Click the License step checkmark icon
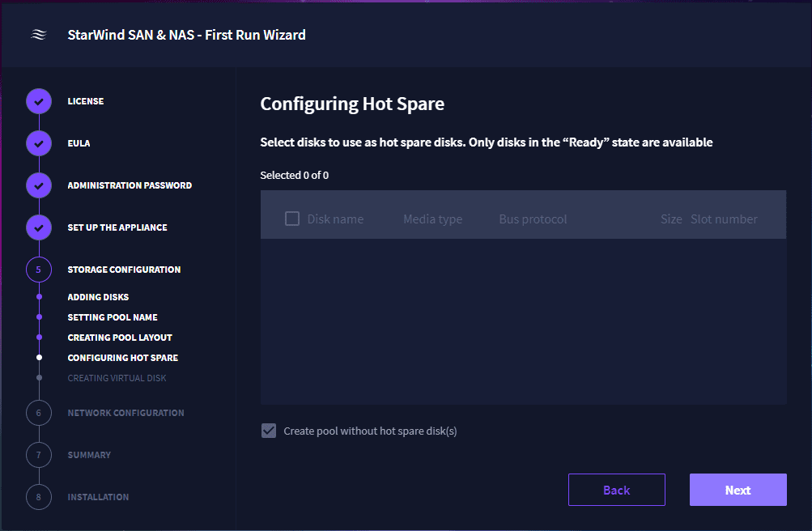This screenshot has height=531, width=812. (x=39, y=101)
